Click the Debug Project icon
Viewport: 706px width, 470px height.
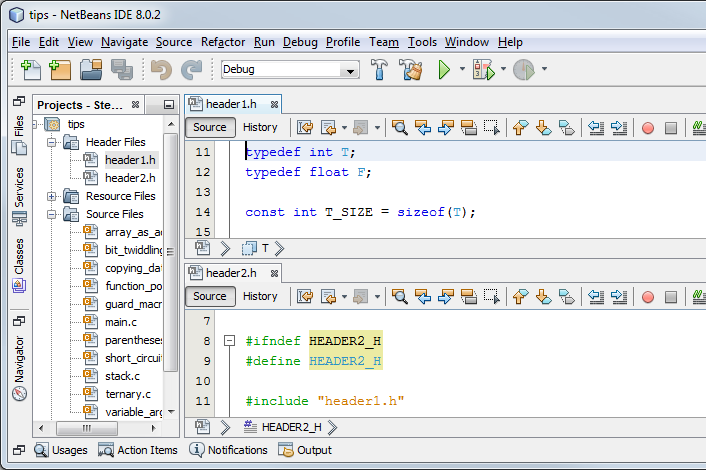[484, 69]
